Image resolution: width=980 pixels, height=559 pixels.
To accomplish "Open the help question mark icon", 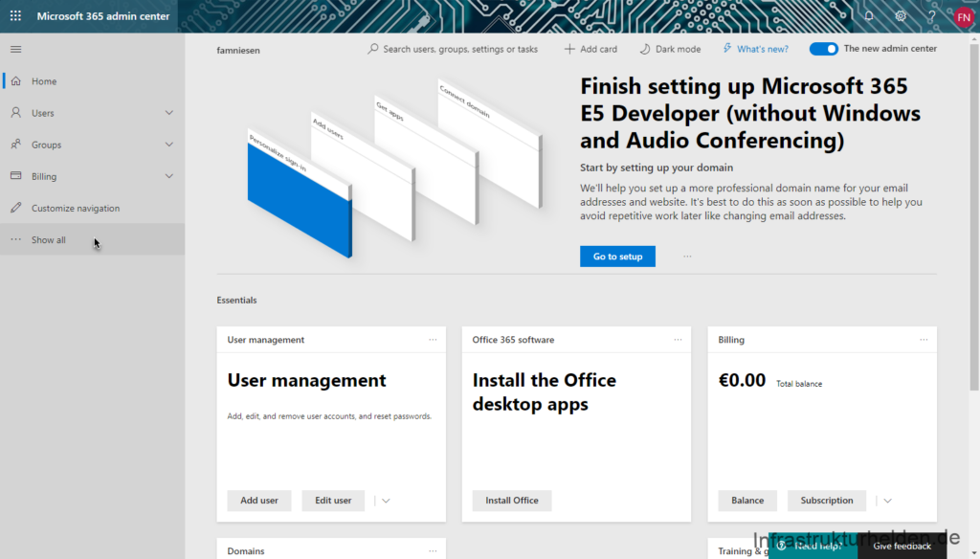I will click(931, 16).
